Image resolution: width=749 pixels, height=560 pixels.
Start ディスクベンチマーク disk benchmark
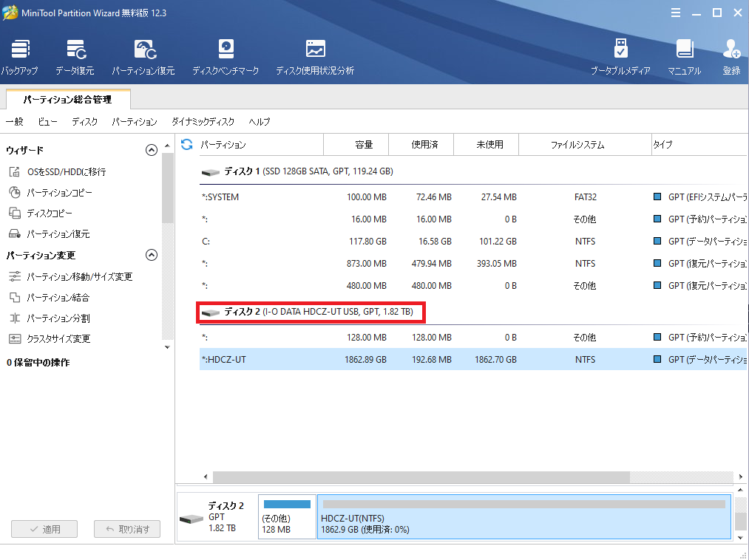point(226,58)
